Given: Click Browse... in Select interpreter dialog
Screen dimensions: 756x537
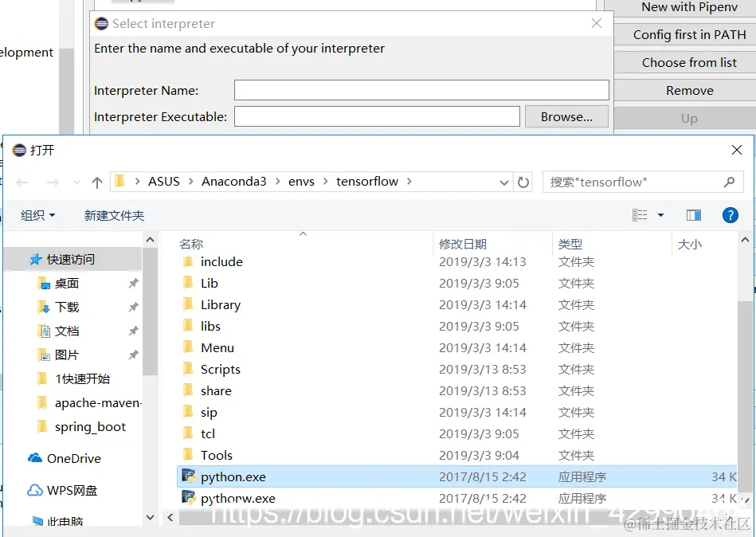Looking at the screenshot, I should click(566, 116).
